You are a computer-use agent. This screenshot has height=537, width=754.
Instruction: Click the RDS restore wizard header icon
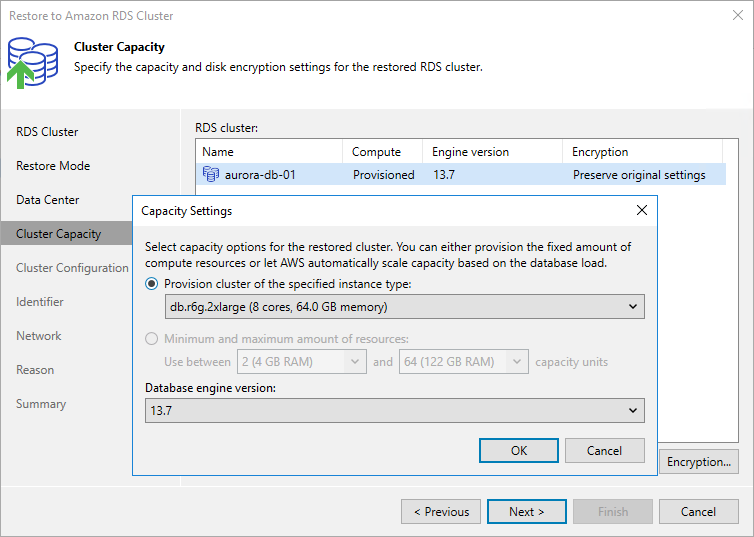point(32,62)
